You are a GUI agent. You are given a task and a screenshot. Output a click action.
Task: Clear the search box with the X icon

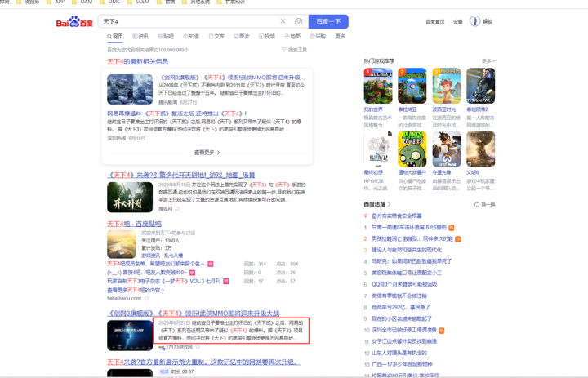[283, 21]
